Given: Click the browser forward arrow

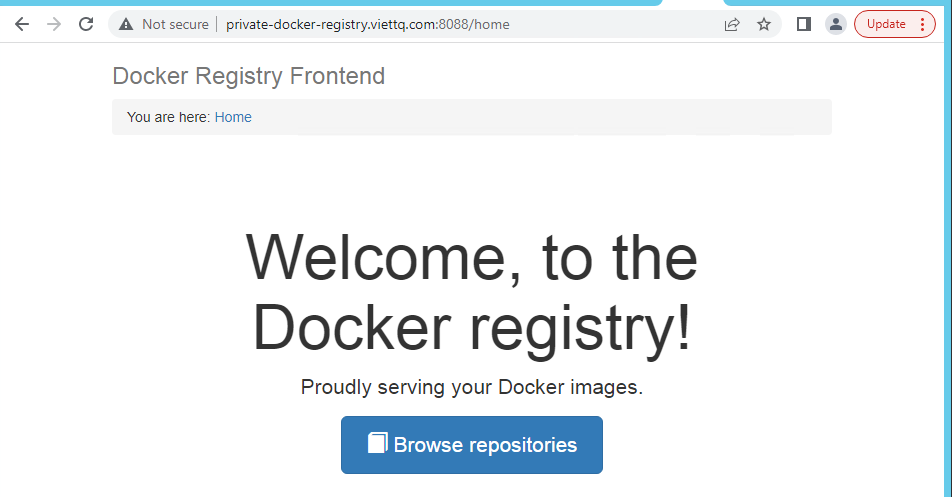Looking at the screenshot, I should click(54, 24).
